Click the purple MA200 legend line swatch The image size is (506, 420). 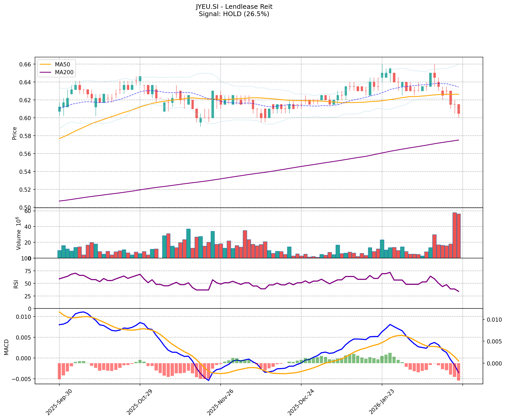pos(46,72)
